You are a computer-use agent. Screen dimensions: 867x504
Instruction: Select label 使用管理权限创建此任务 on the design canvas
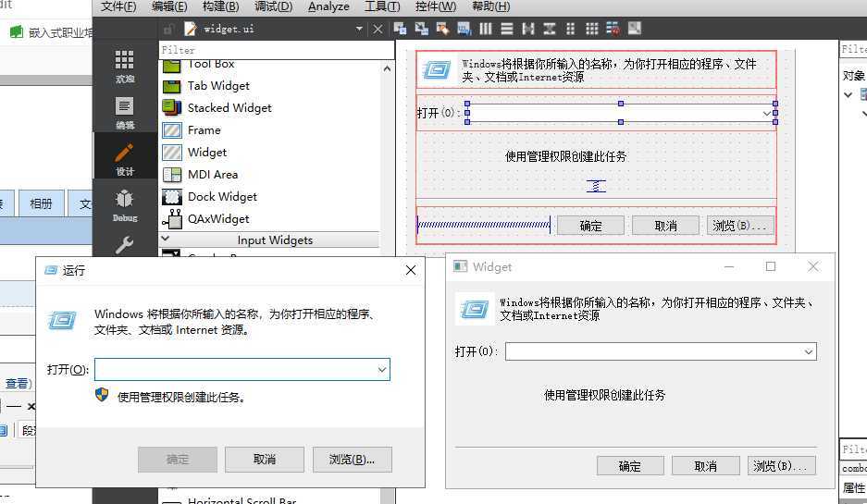565,156
